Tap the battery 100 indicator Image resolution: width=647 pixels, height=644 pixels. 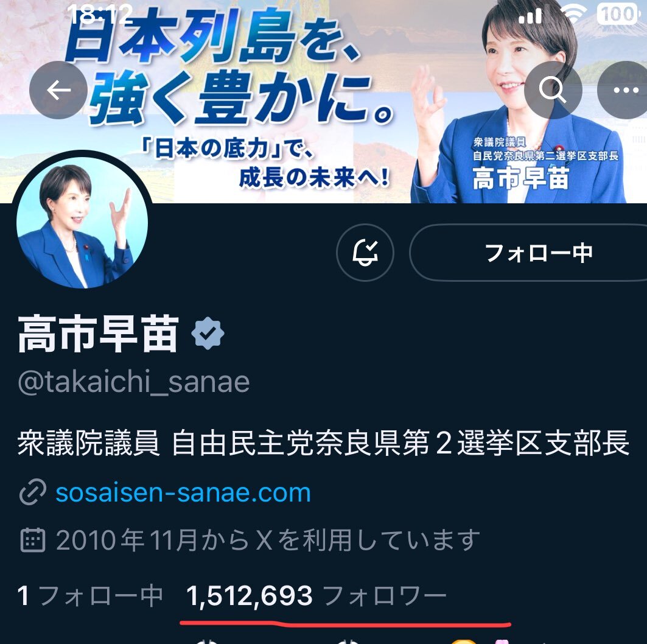point(618,15)
